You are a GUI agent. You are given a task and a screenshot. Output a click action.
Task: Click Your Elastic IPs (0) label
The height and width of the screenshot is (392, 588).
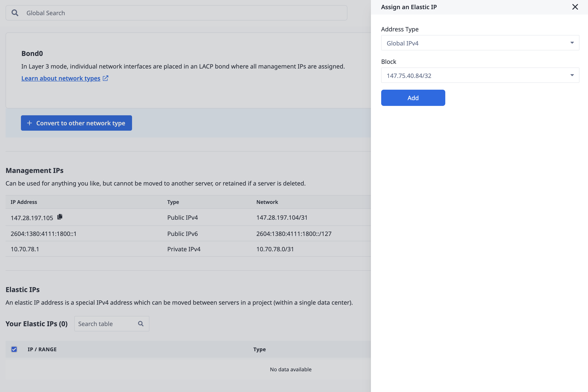click(37, 324)
